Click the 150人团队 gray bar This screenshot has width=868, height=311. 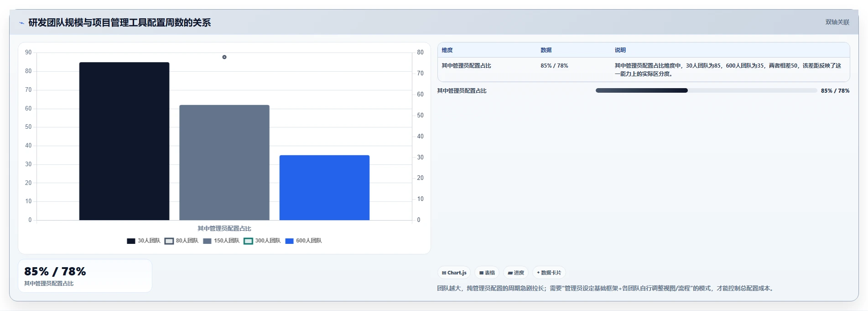[x=224, y=163]
